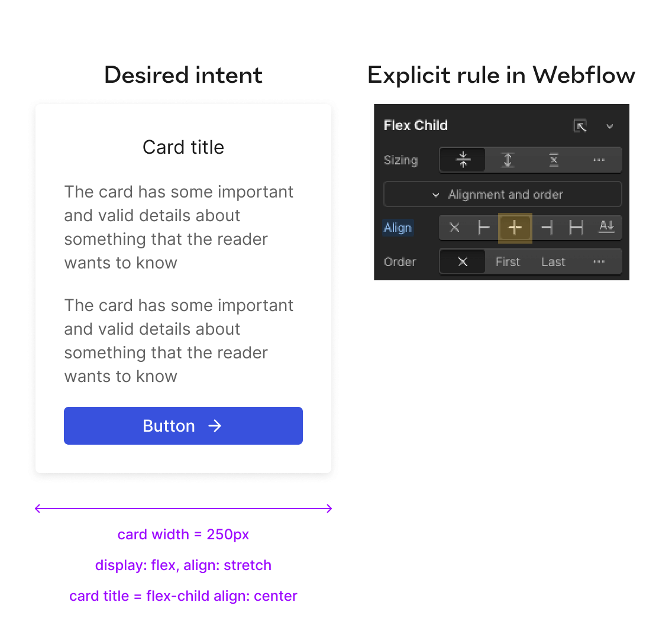Click the highlighted align-center icon

coord(515,228)
